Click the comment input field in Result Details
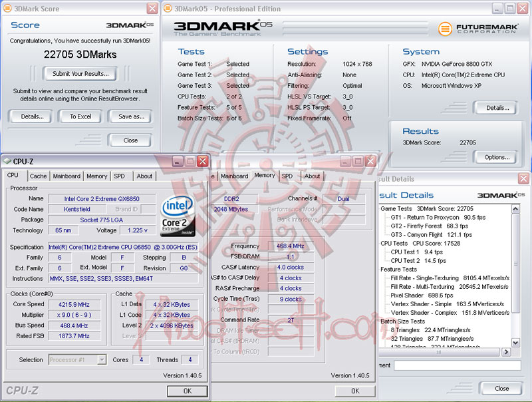This screenshot has width=532, height=402. [x=457, y=365]
